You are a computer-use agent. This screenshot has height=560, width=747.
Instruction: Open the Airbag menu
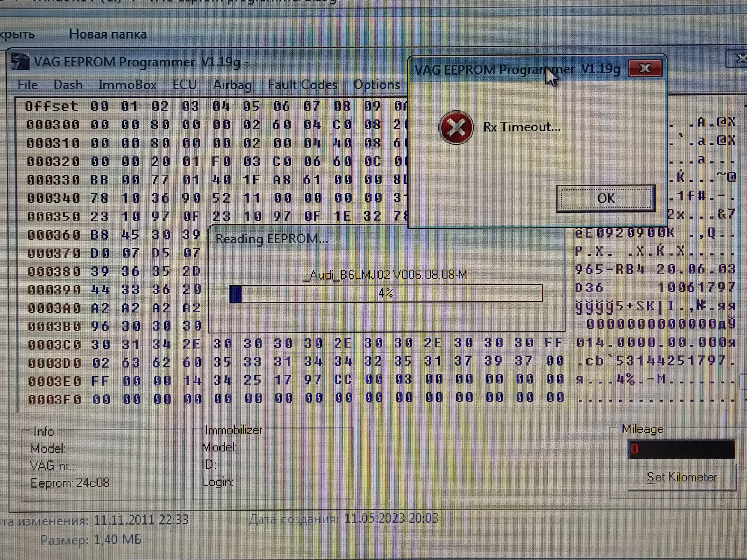pos(232,85)
